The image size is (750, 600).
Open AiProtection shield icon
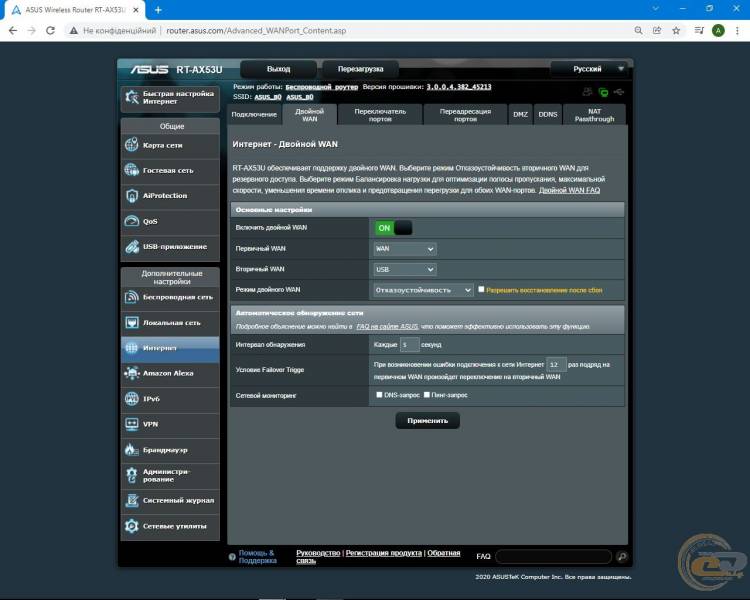click(x=132, y=195)
